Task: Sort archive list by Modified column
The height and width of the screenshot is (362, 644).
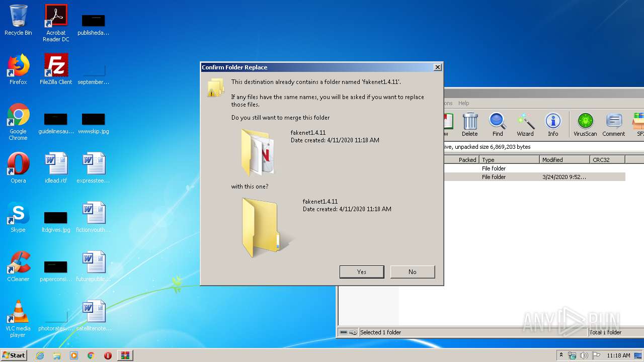Action: pyautogui.click(x=565, y=159)
